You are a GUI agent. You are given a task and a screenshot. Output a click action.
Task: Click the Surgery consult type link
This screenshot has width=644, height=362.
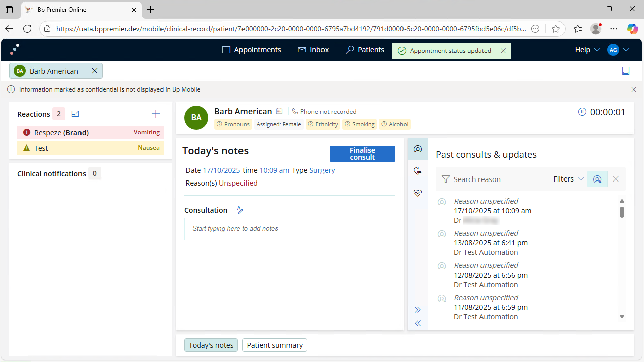pos(322,170)
